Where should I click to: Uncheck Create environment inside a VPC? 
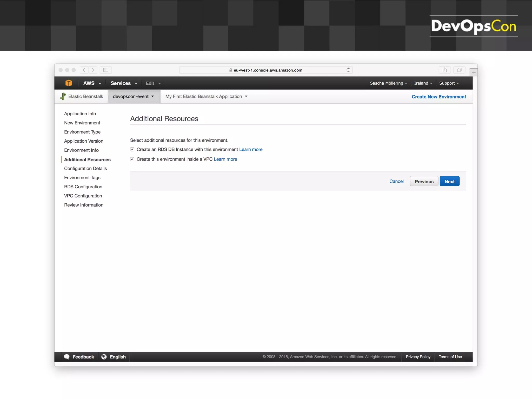[132, 159]
